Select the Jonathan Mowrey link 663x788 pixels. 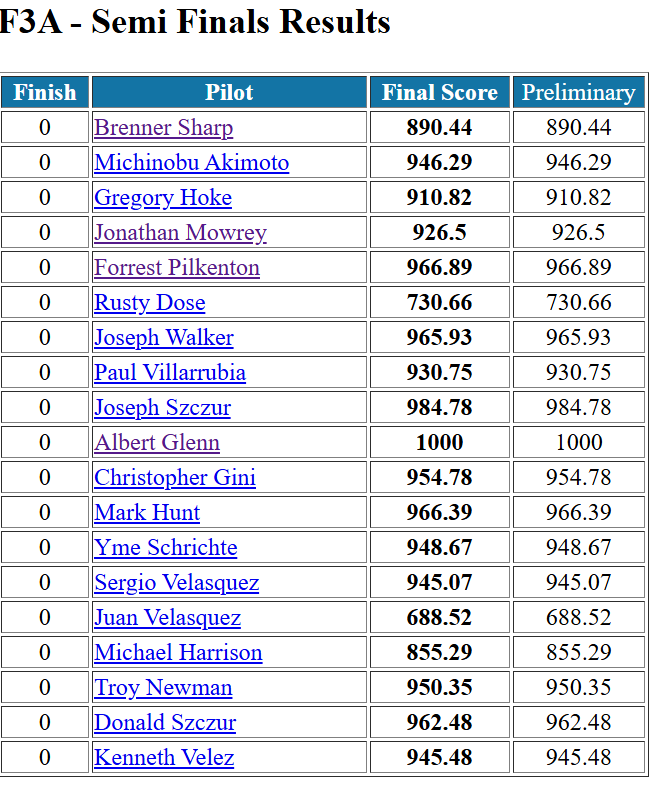click(180, 233)
